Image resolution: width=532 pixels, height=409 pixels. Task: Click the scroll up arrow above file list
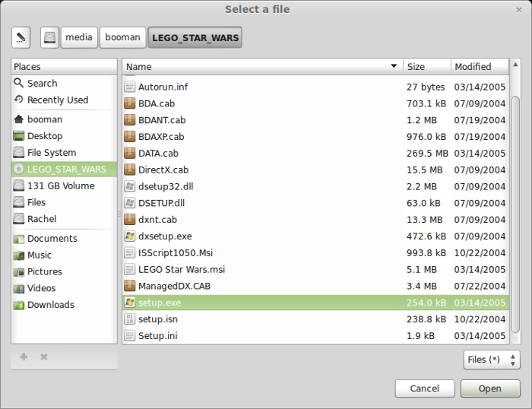point(515,64)
